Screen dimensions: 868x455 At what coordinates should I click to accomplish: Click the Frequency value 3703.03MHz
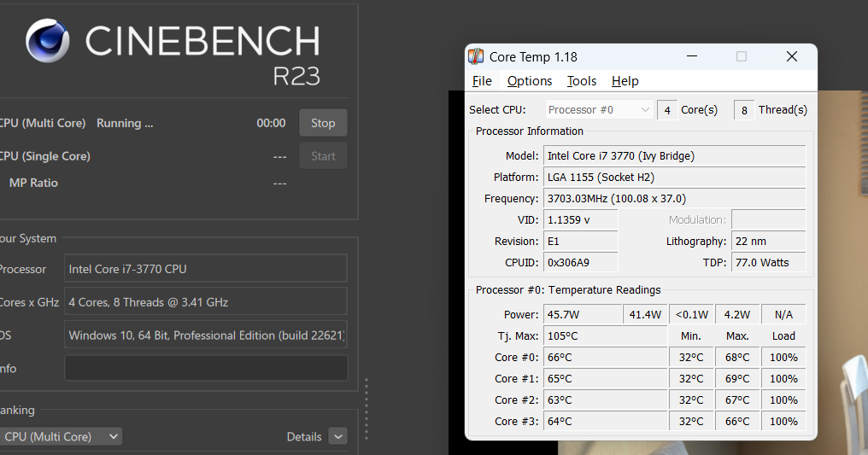point(674,198)
